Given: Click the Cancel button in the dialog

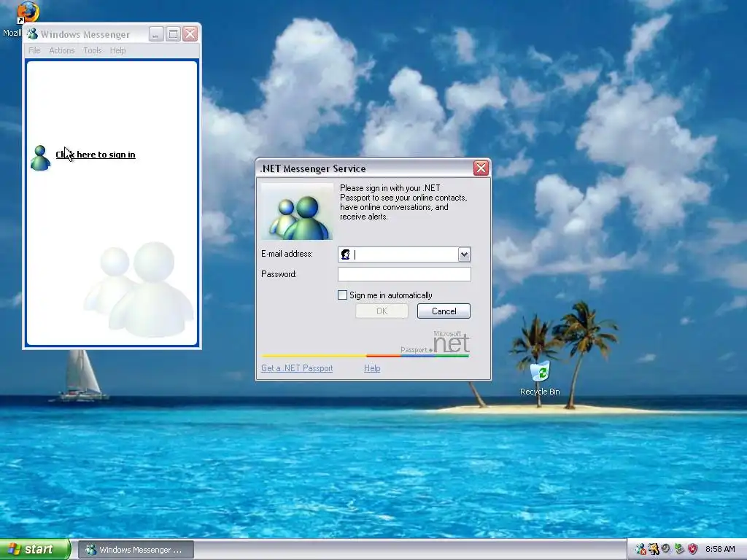Looking at the screenshot, I should (x=444, y=311).
